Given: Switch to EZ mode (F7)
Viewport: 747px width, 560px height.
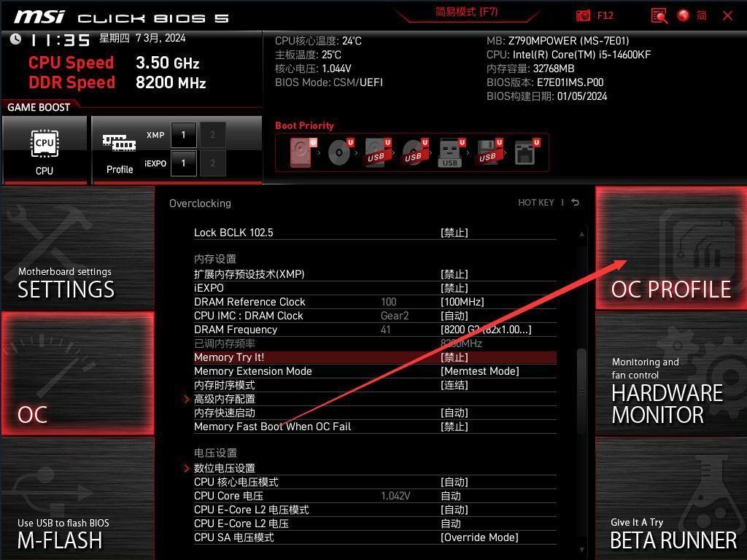Looking at the screenshot, I should coord(467,12).
